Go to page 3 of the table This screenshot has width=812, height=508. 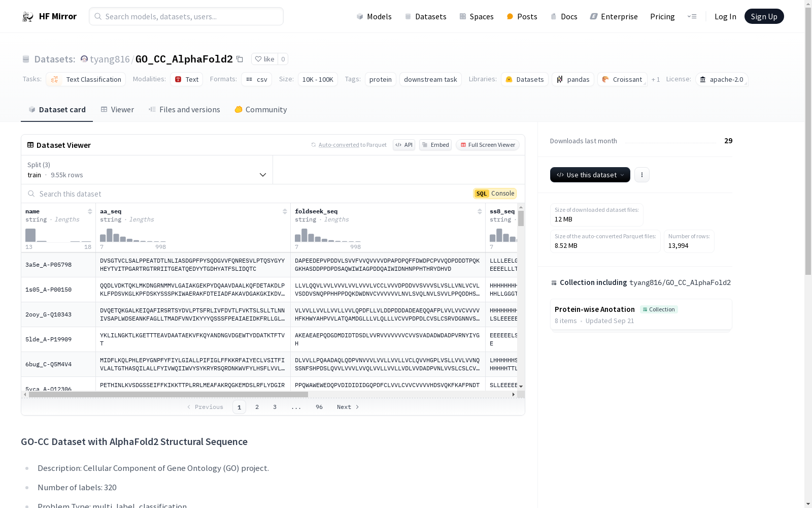pos(275,407)
